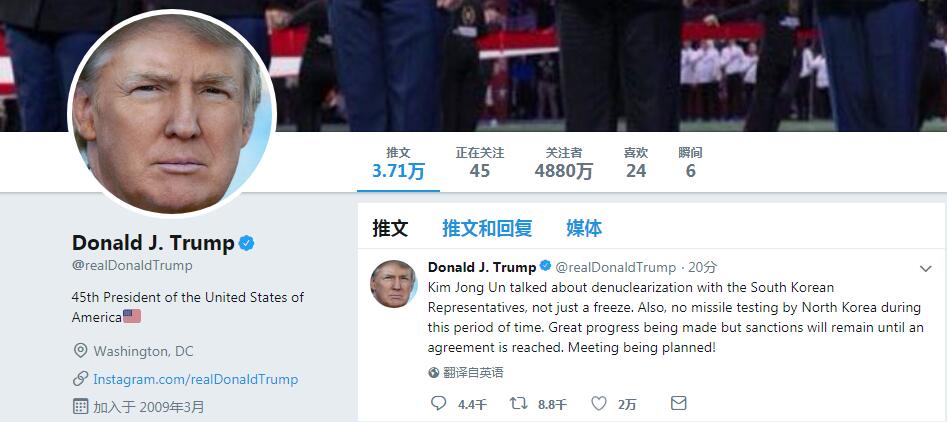This screenshot has width=947, height=422.
Task: Click the link chain icon in profile
Action: 80,379
